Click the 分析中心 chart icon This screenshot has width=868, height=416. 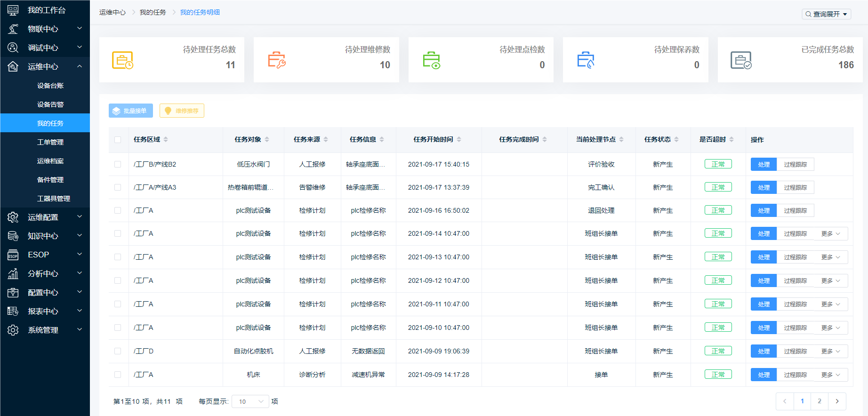pyautogui.click(x=13, y=273)
